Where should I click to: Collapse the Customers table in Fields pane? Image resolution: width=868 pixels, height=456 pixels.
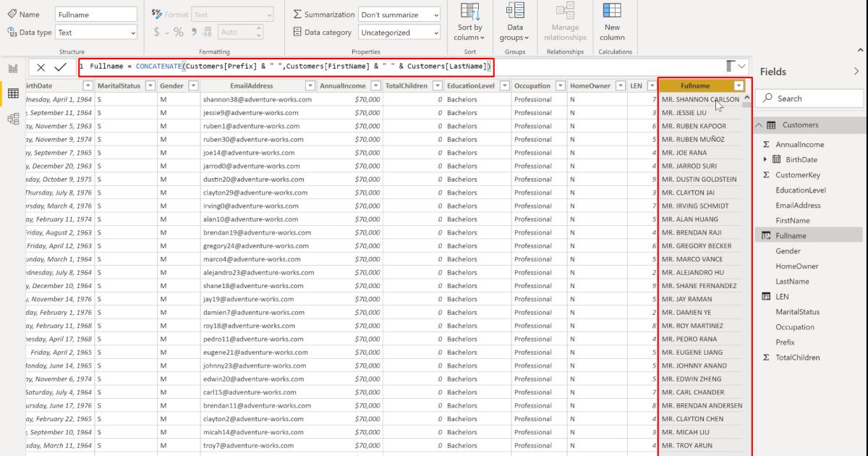click(759, 124)
